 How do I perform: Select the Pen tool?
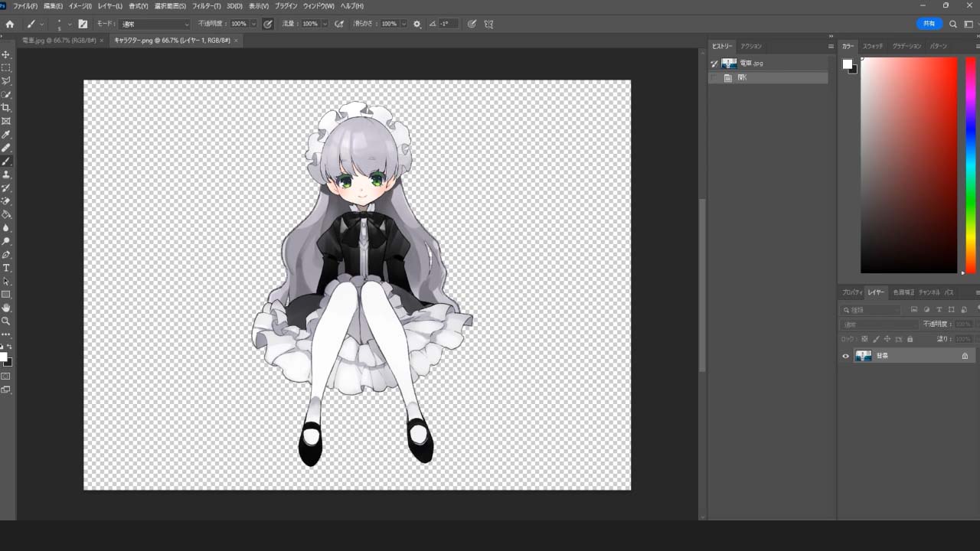(6, 255)
